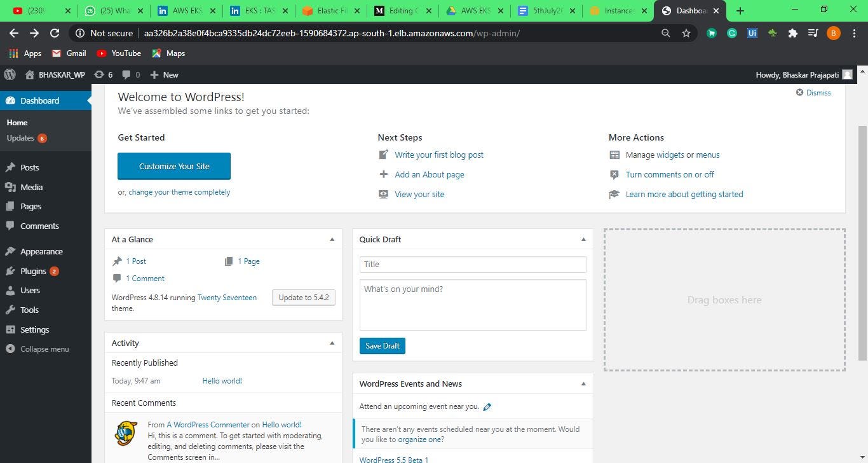Click the Save Draft button
The image size is (868, 463).
383,346
